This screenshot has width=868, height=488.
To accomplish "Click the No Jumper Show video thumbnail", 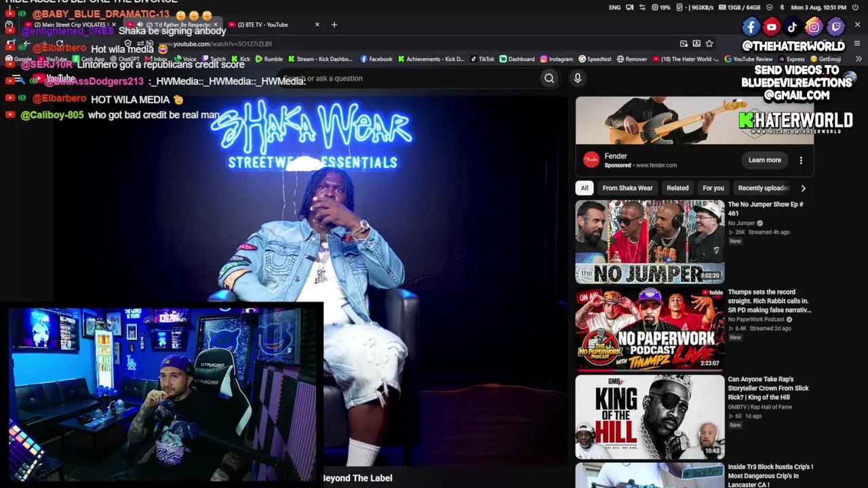I will [x=650, y=241].
